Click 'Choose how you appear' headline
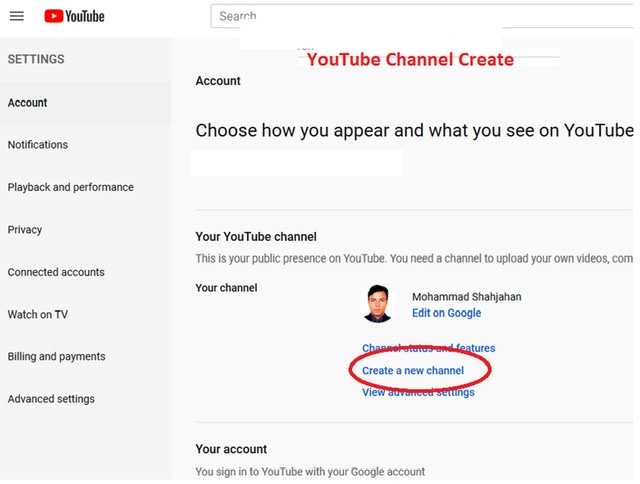The width and height of the screenshot is (640, 484). 414,131
